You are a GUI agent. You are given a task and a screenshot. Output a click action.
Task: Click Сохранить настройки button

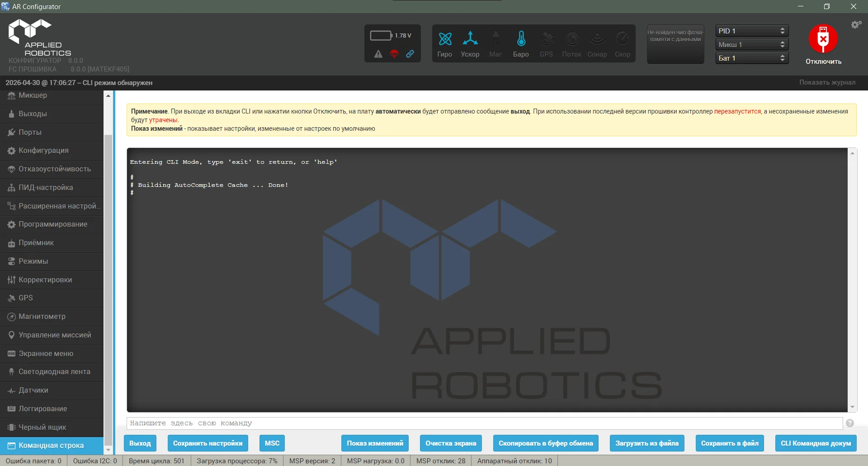coord(208,443)
